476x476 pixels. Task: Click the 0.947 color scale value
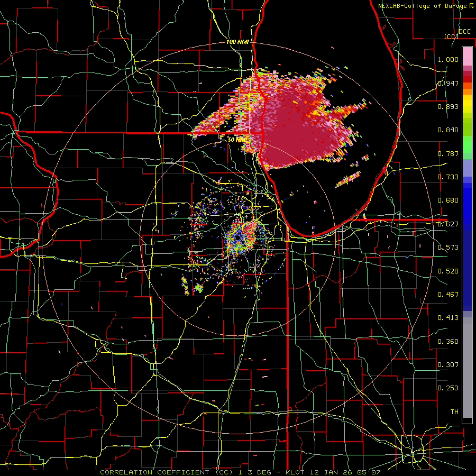[x=448, y=83]
